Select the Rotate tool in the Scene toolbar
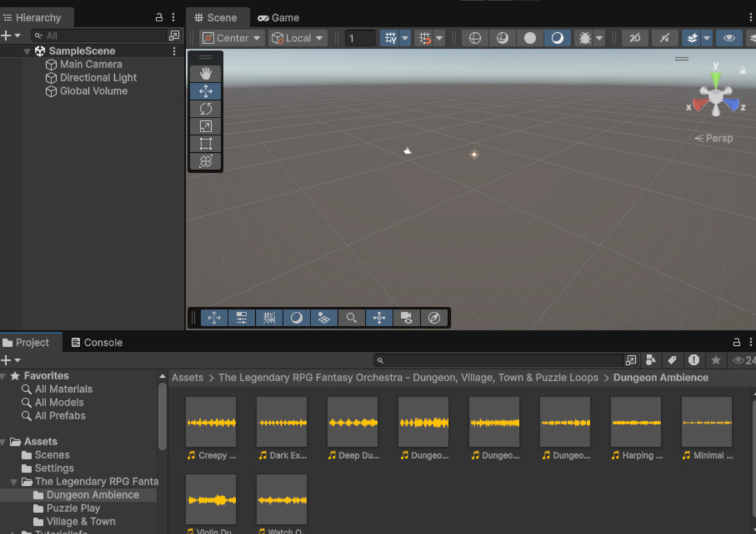This screenshot has width=756, height=534. (206, 109)
